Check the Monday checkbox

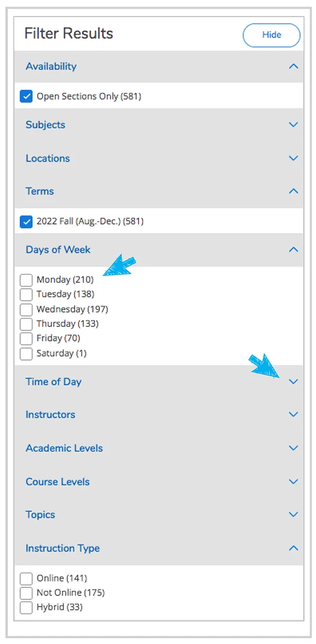[26, 280]
